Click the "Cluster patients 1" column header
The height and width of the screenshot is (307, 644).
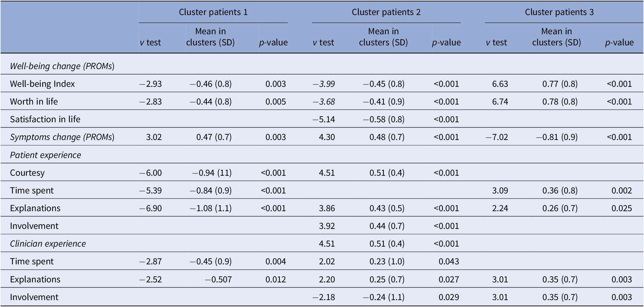(213, 12)
